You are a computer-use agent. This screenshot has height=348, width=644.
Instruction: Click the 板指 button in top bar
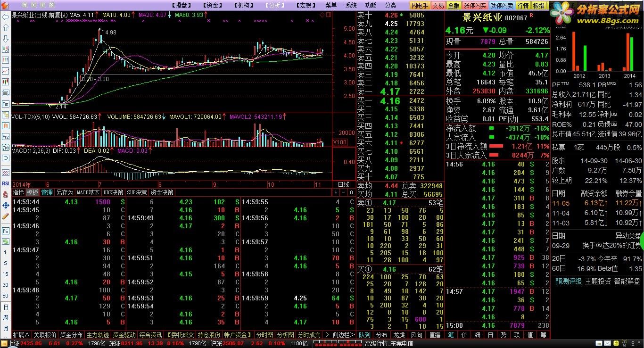tap(538, 5)
